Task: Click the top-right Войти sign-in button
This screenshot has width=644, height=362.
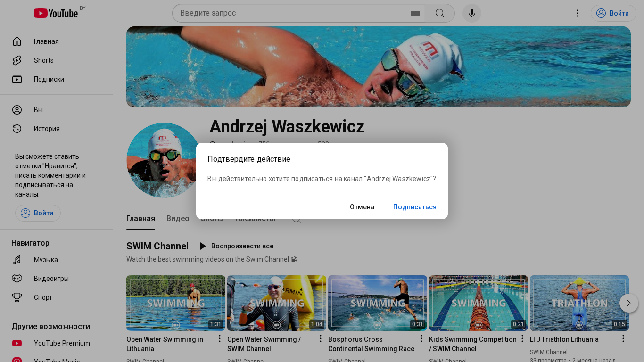Action: click(x=613, y=13)
